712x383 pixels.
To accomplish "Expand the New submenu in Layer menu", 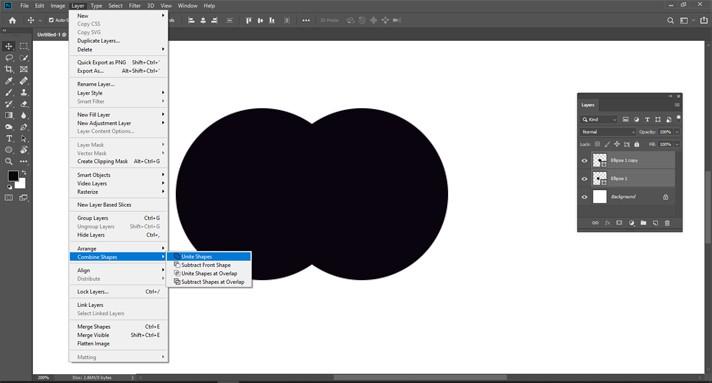I will tap(119, 16).
